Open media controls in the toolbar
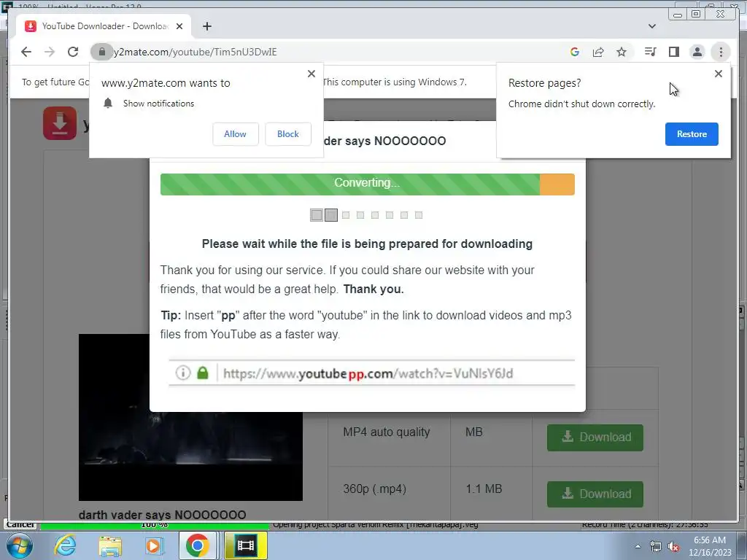The image size is (747, 560). click(x=650, y=52)
